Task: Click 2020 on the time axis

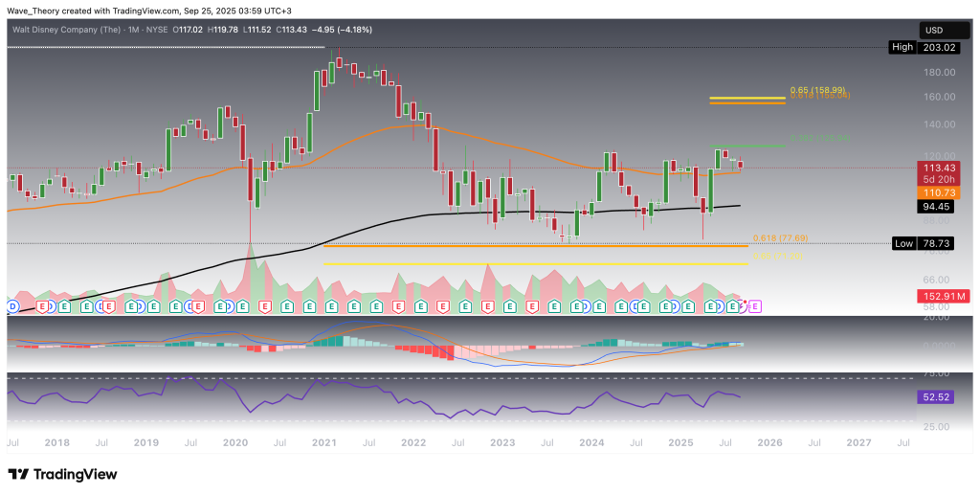Action: tap(235, 442)
